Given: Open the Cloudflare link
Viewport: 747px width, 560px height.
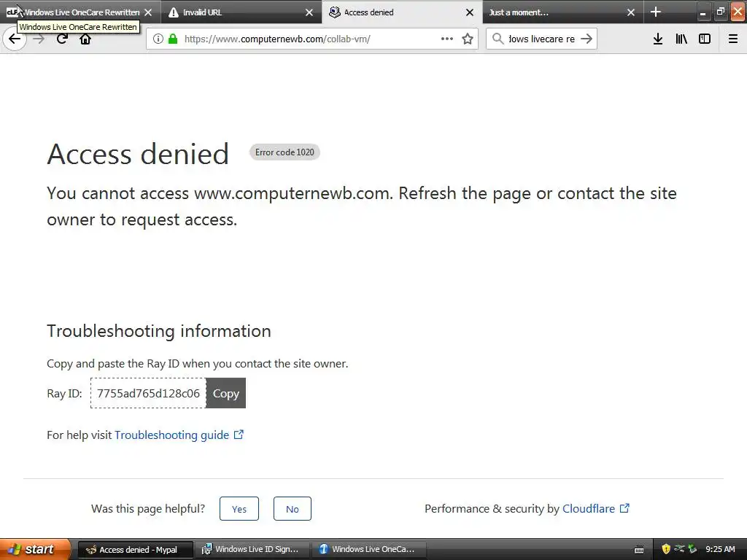Looking at the screenshot, I should (595, 508).
